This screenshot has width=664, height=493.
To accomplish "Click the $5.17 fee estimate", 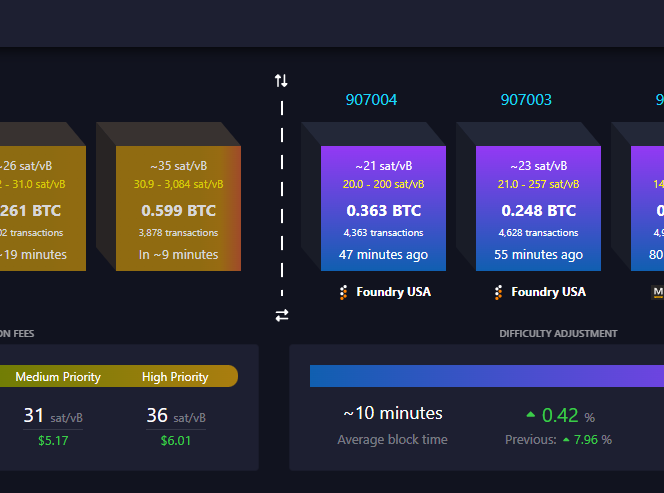I will pyautogui.click(x=53, y=440).
